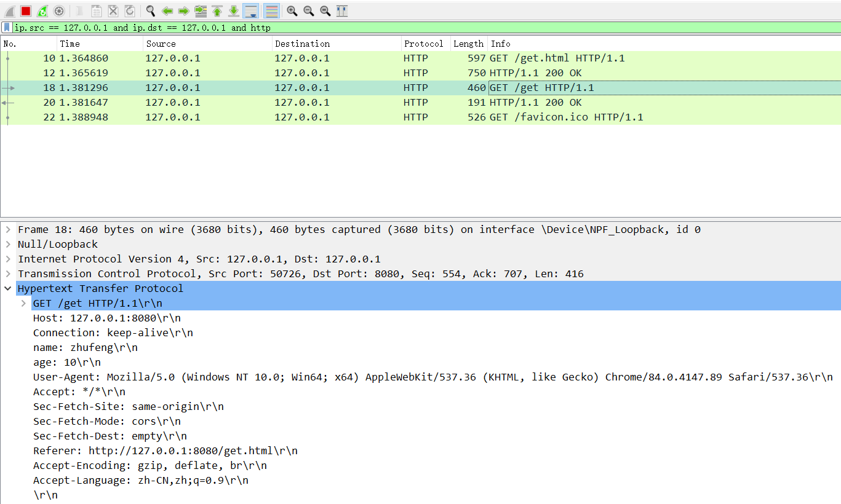Toggle packet list colorization rules
841x504 pixels.
[x=271, y=10]
